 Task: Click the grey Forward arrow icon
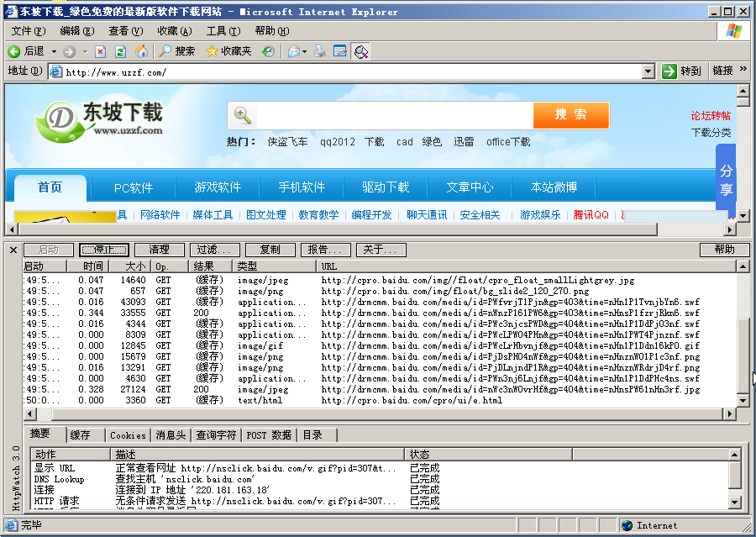pyautogui.click(x=70, y=51)
